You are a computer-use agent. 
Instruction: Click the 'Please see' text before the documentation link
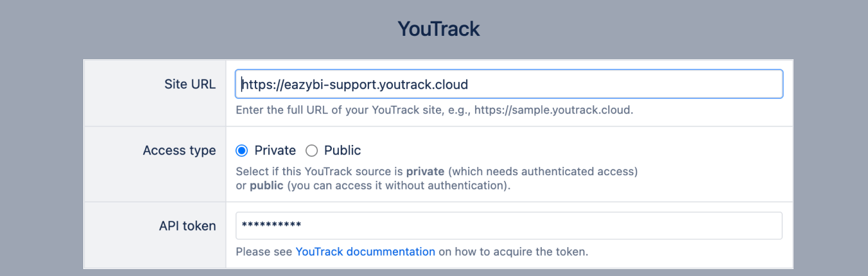[x=264, y=252]
